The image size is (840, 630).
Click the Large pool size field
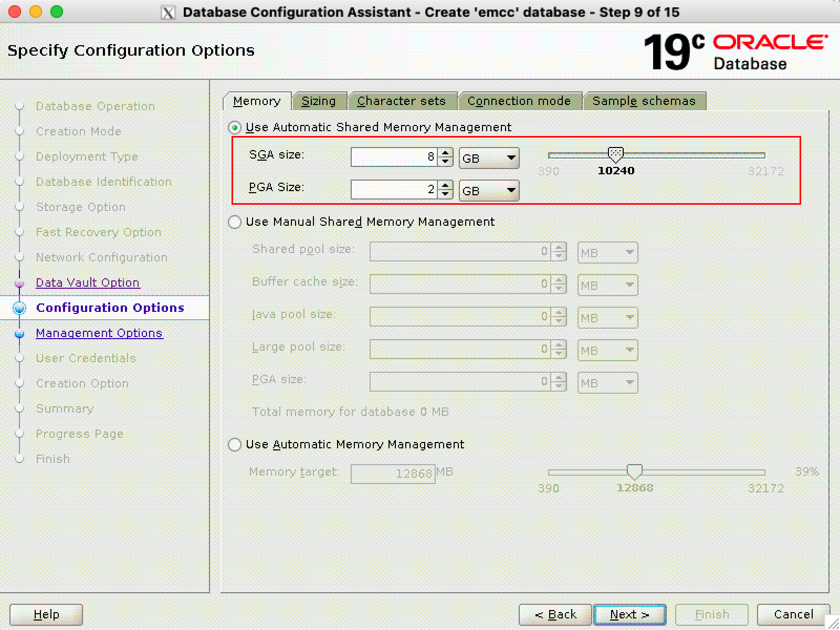click(460, 349)
